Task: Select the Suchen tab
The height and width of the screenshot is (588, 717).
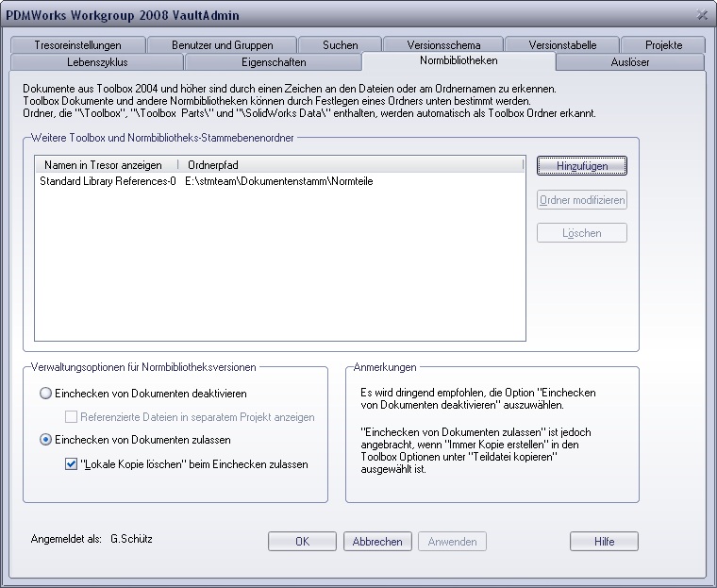Action: coord(340,45)
